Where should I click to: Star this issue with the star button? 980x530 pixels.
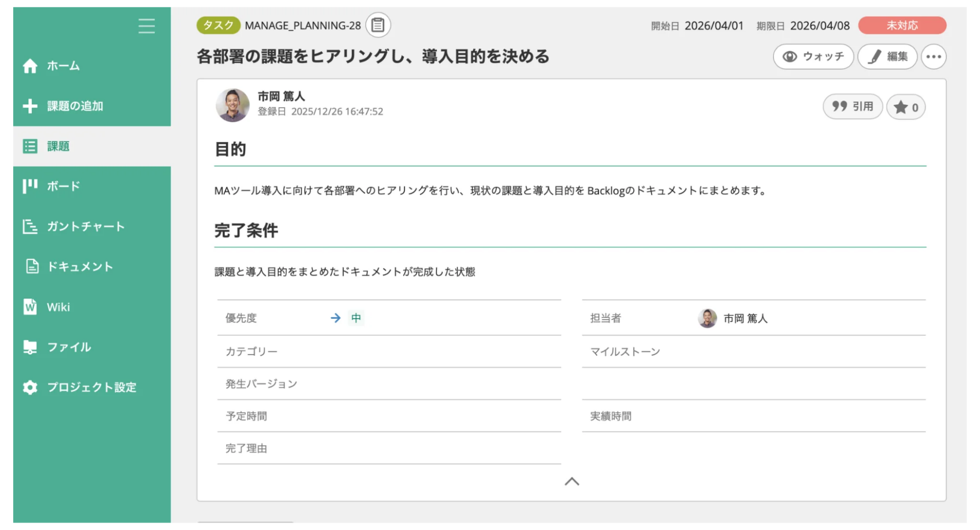(905, 107)
